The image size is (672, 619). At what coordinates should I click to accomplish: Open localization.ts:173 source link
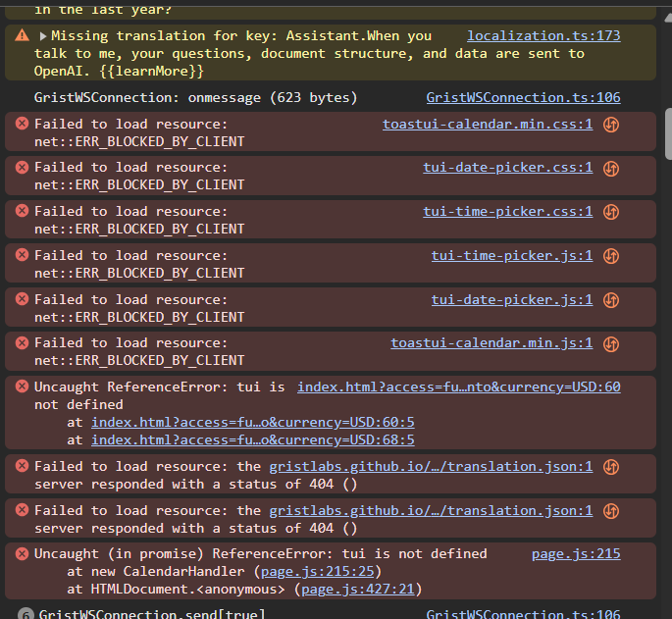[x=543, y=35]
